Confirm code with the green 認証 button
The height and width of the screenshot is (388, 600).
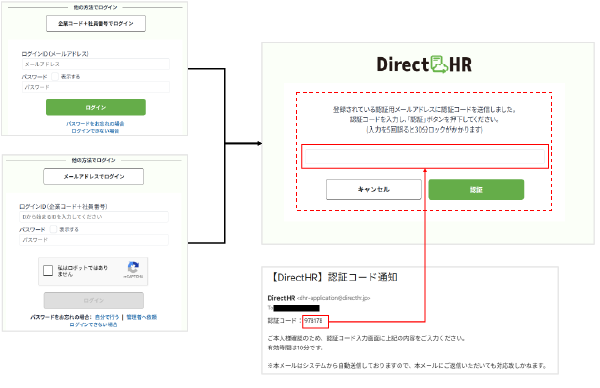click(x=476, y=189)
